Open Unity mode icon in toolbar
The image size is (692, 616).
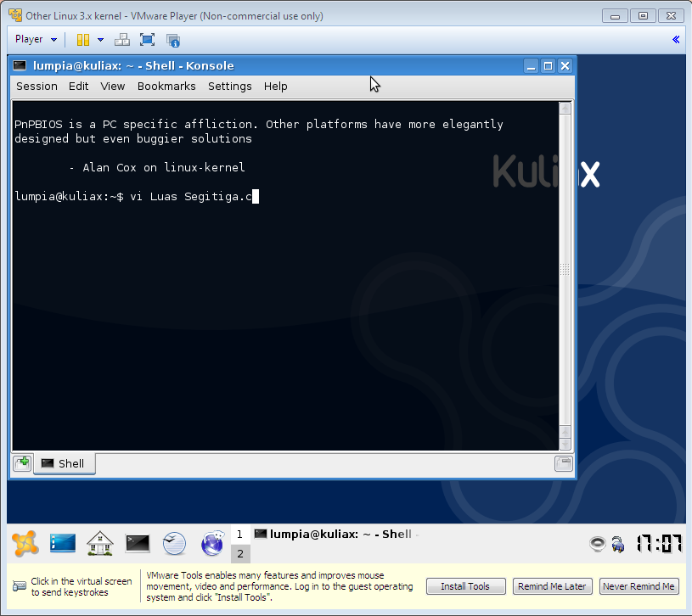(x=173, y=40)
